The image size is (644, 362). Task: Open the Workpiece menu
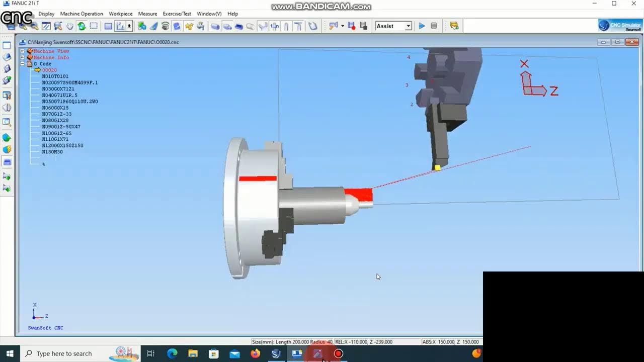[121, 14]
